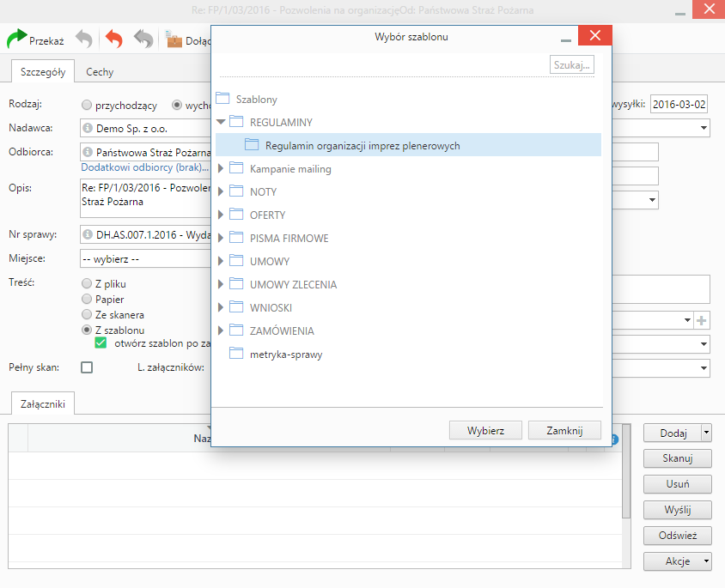Screen dimensions: 725x588
Task: Expand the UMOWY template folder
Action: [221, 261]
